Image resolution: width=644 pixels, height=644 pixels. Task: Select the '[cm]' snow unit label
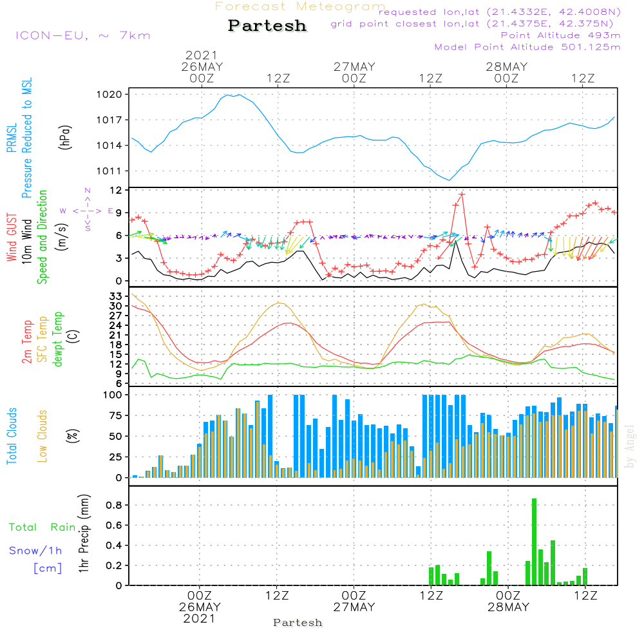[48, 569]
